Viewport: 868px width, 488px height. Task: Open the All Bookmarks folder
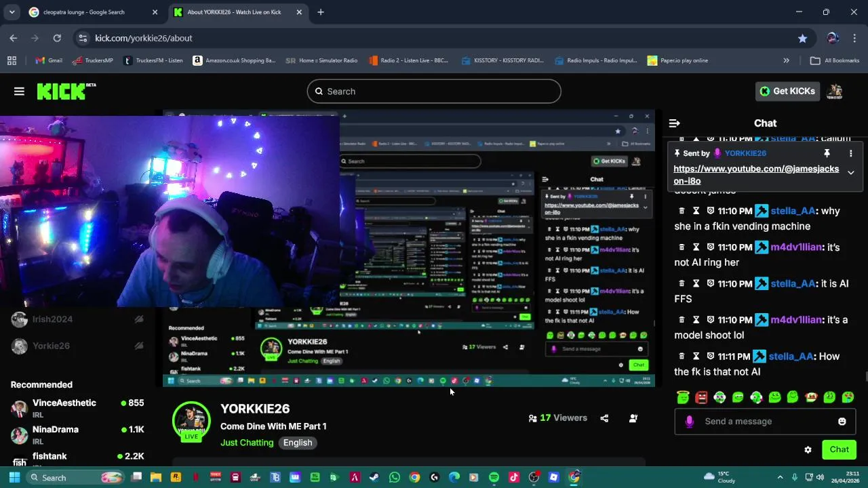(x=835, y=60)
